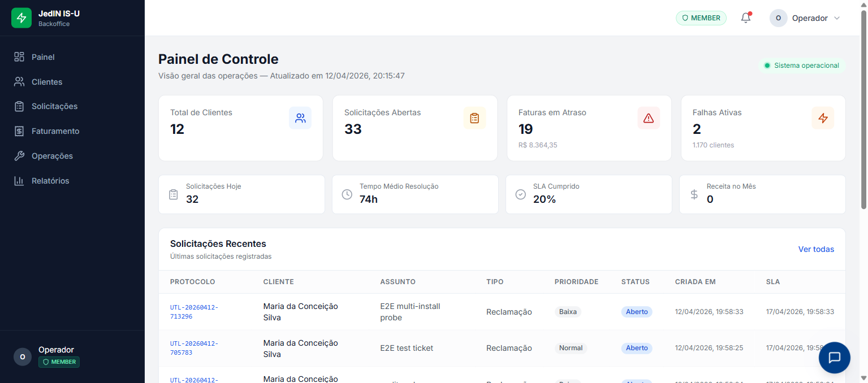Click the JedIN IS-U lightning logo
Screen dimensions: 868x383
click(21, 18)
